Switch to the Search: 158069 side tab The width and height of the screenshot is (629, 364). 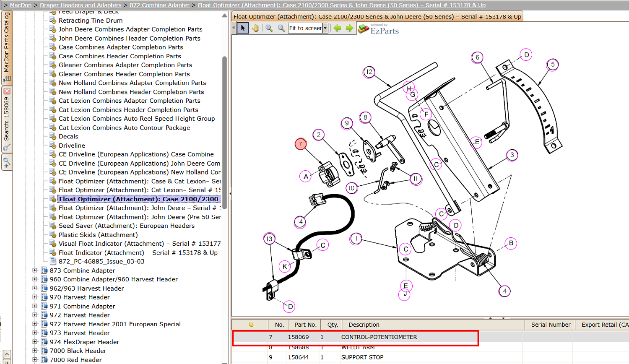coord(7,119)
